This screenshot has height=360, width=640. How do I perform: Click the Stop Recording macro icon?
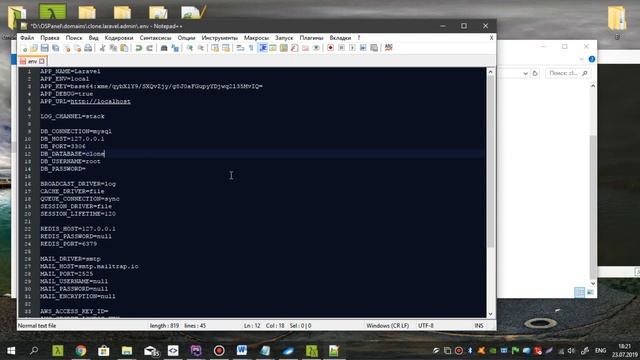(341, 48)
